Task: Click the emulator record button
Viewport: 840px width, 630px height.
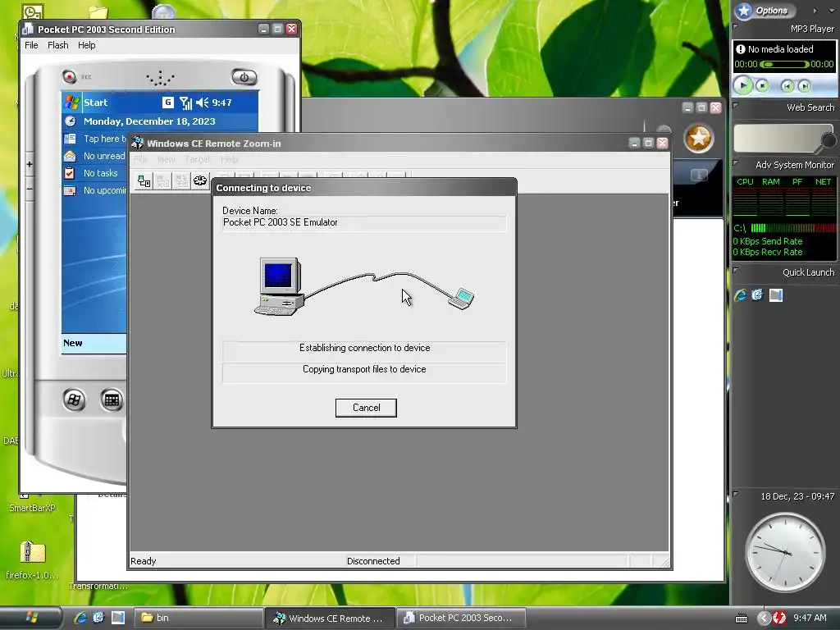Action: point(69,76)
